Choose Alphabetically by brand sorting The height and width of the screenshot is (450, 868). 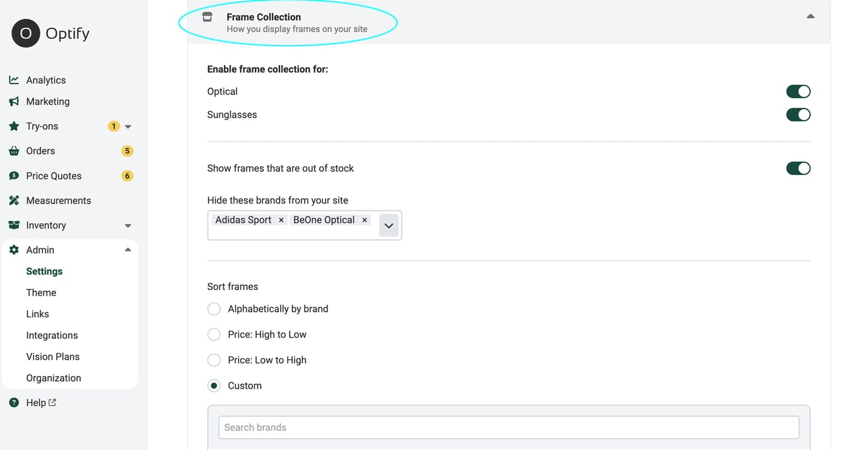click(x=214, y=308)
